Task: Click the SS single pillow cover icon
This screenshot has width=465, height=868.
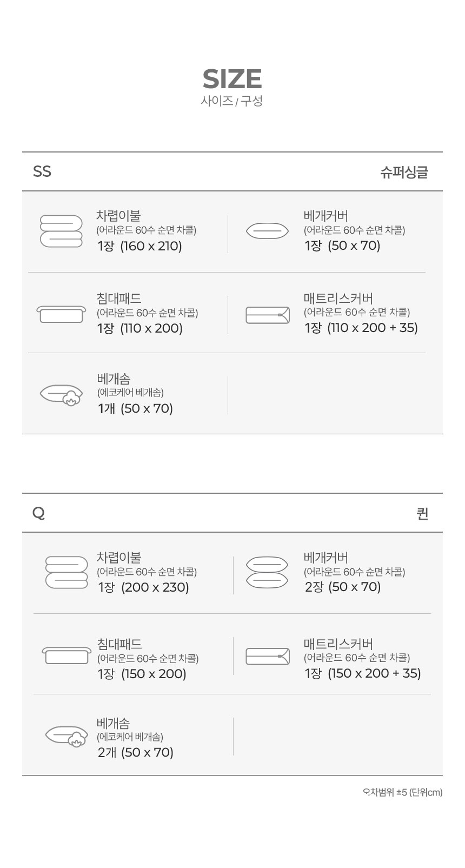Action: (267, 231)
